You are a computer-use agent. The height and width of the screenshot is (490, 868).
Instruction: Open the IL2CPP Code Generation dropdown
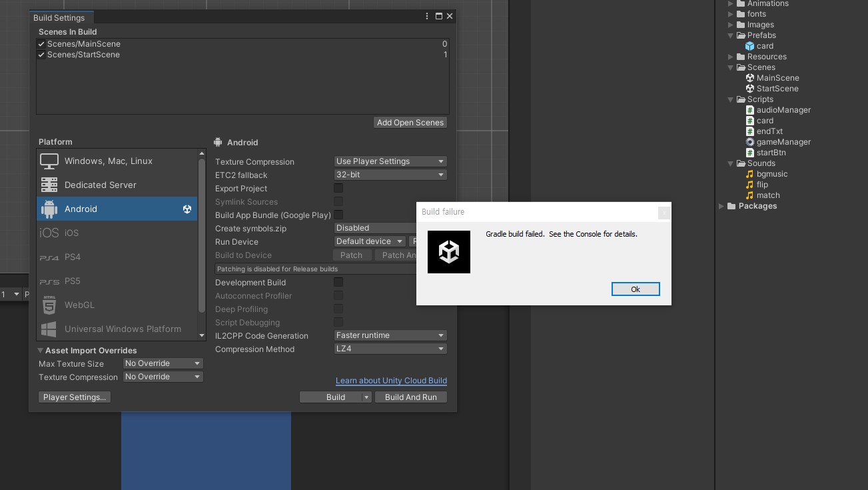[390, 335]
